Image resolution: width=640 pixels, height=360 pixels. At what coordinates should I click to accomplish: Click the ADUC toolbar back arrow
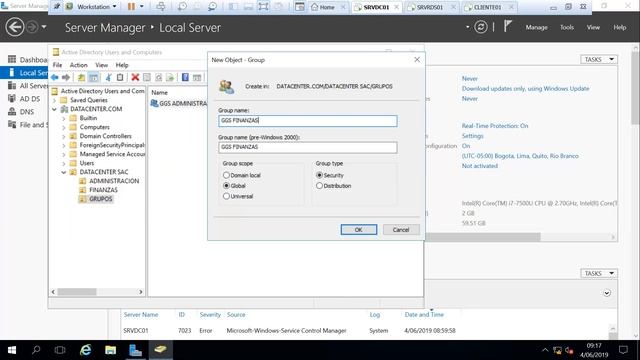point(54,77)
